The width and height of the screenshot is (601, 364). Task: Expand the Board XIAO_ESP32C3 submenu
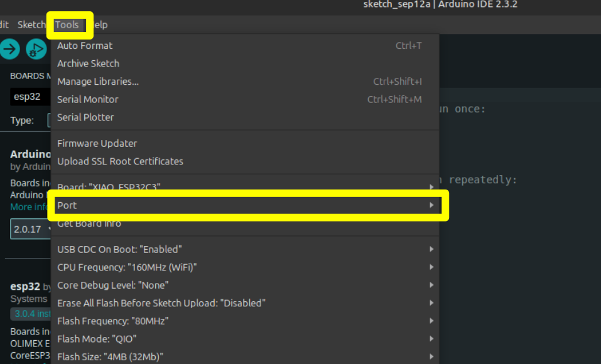pos(245,187)
